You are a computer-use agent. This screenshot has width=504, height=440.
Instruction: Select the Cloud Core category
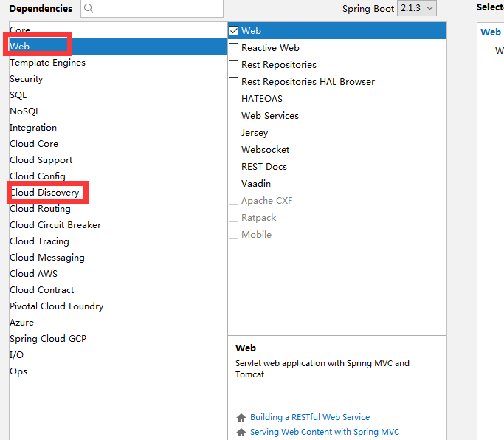click(118, 144)
